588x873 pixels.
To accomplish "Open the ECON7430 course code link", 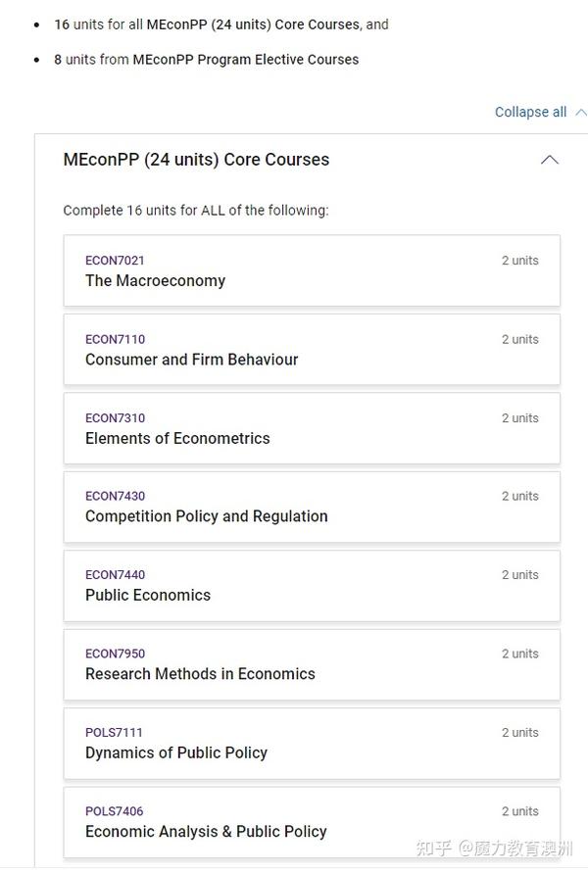I will click(116, 496).
